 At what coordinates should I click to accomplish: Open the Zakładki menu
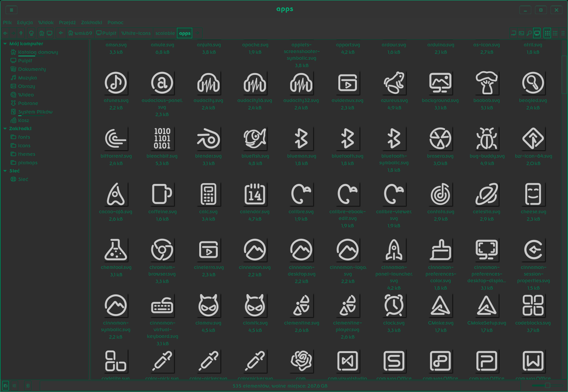92,23
